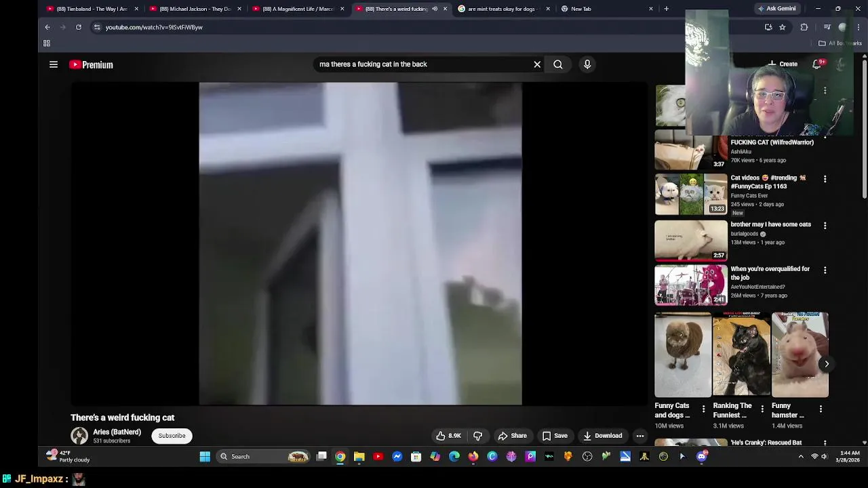Screen dimensions: 868x488
Task: Open Aries (BatNerd) channel avatar
Action: click(x=79, y=436)
